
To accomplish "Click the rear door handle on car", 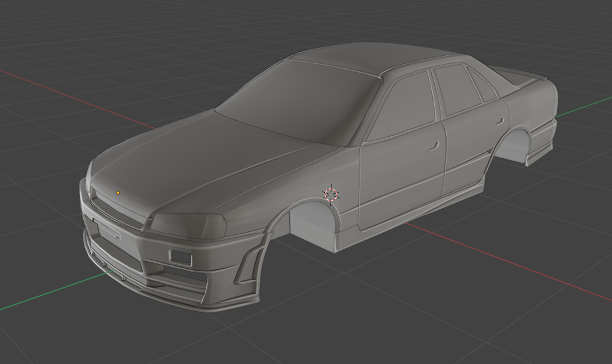I will pyautogui.click(x=500, y=120).
